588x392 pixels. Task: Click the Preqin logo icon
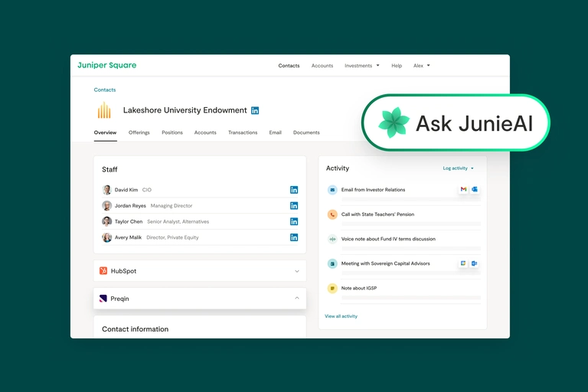[103, 299]
